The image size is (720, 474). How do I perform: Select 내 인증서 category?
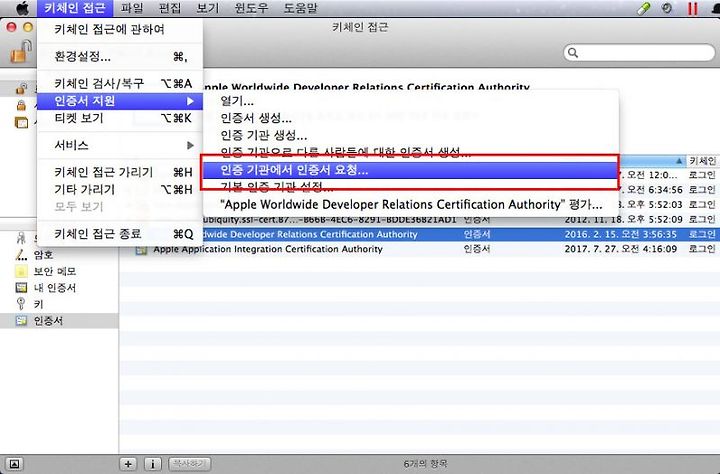[55, 288]
